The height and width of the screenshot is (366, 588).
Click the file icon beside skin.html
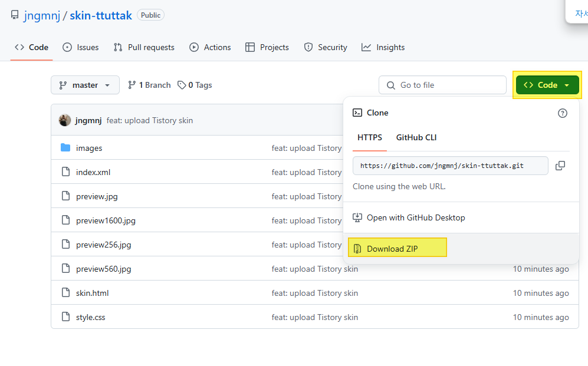point(65,292)
